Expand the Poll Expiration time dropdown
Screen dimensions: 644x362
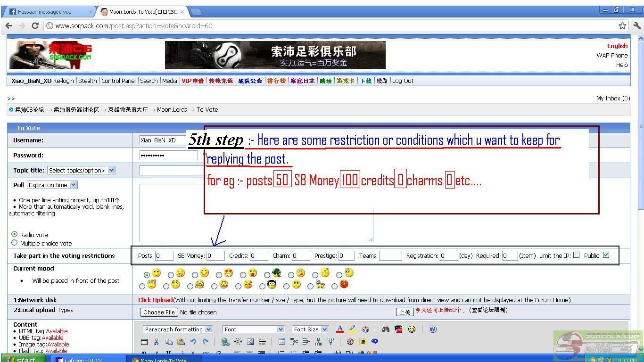pyautogui.click(x=52, y=185)
